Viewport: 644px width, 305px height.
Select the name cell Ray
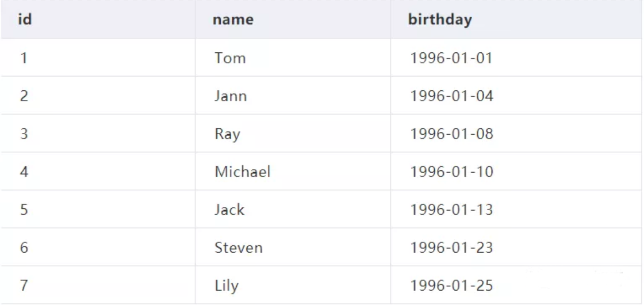227,134
